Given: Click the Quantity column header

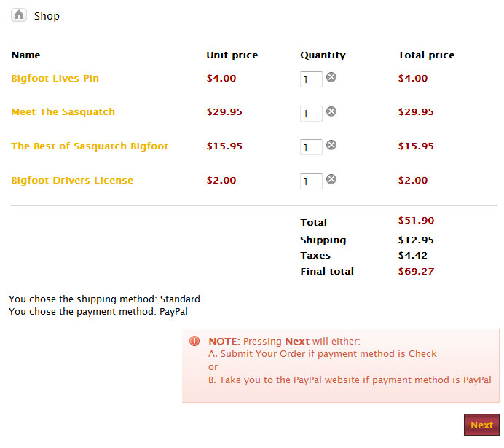Looking at the screenshot, I should pyautogui.click(x=323, y=55).
